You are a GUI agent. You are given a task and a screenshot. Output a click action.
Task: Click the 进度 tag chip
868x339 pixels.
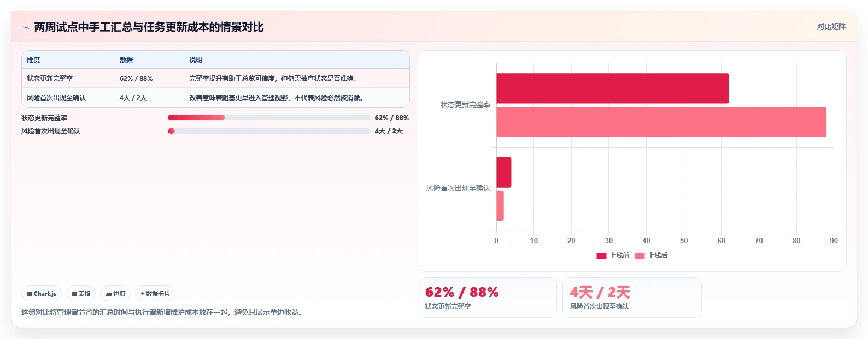(115, 294)
